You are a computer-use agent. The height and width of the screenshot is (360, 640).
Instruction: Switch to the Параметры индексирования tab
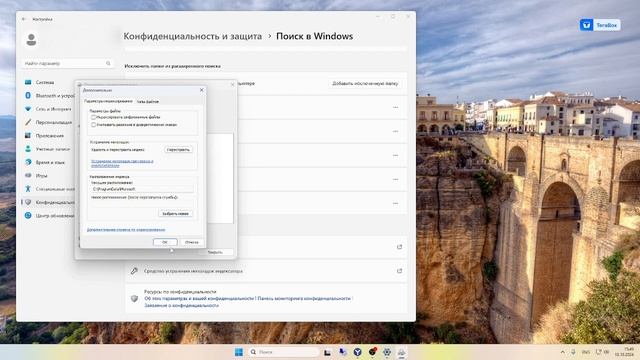click(108, 101)
